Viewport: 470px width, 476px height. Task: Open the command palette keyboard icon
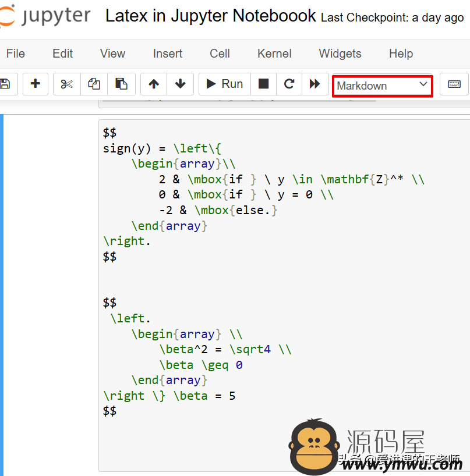[x=454, y=84]
